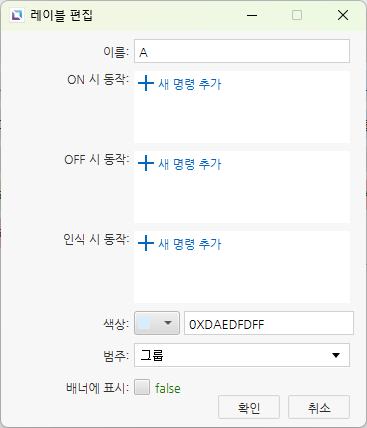Toggle the 배너에 표시 checkbox
367x428 pixels.
142,388
